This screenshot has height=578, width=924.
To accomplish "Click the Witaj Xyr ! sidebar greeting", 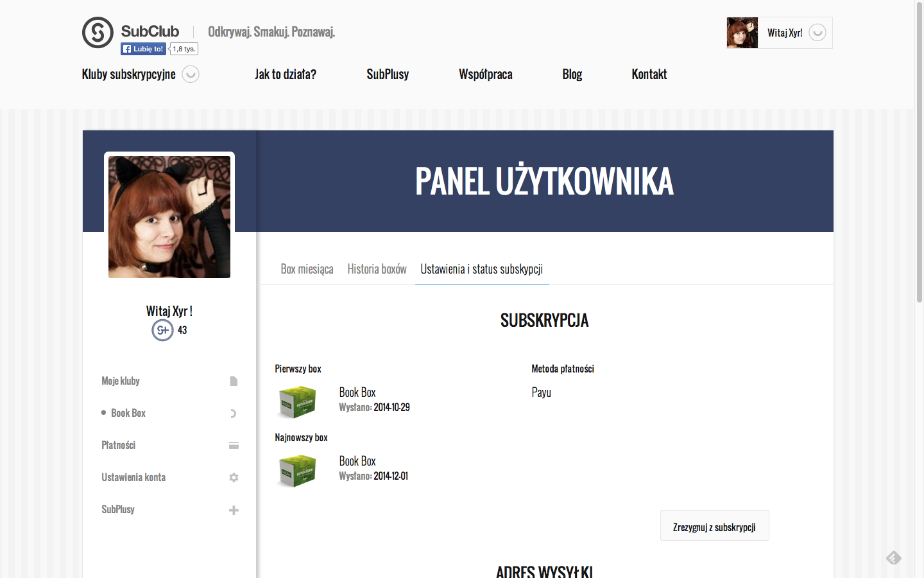I will tap(169, 311).
